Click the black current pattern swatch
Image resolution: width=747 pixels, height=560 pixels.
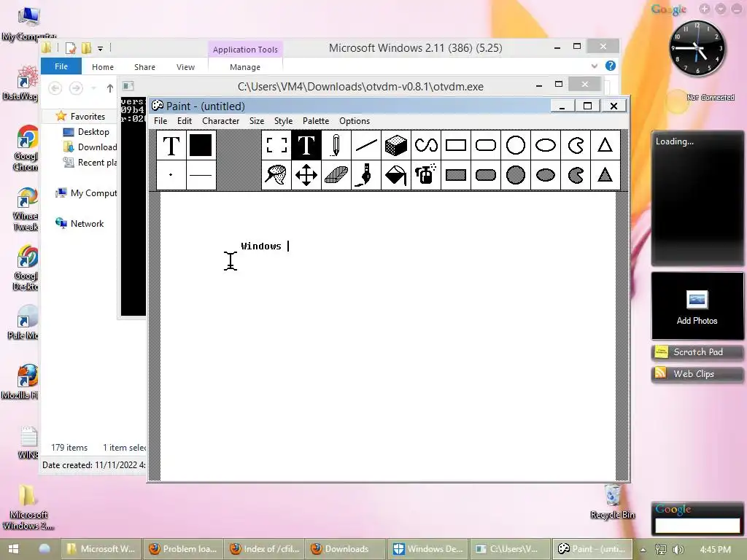pyautogui.click(x=201, y=145)
